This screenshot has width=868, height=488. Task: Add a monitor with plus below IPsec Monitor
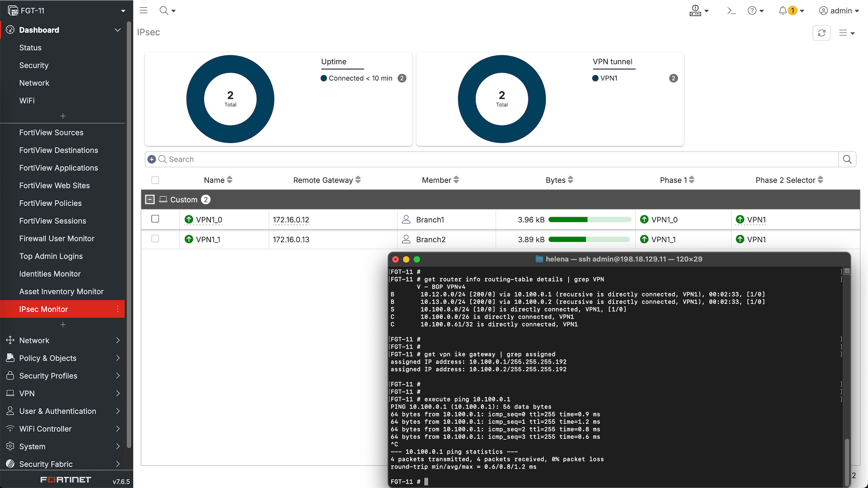[x=63, y=325]
